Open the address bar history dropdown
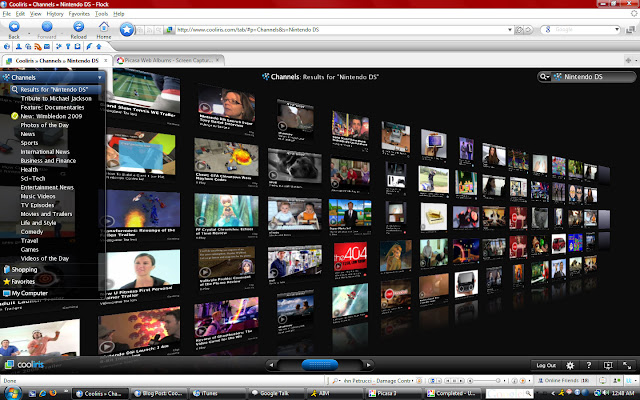The height and width of the screenshot is (400, 640). [509, 30]
